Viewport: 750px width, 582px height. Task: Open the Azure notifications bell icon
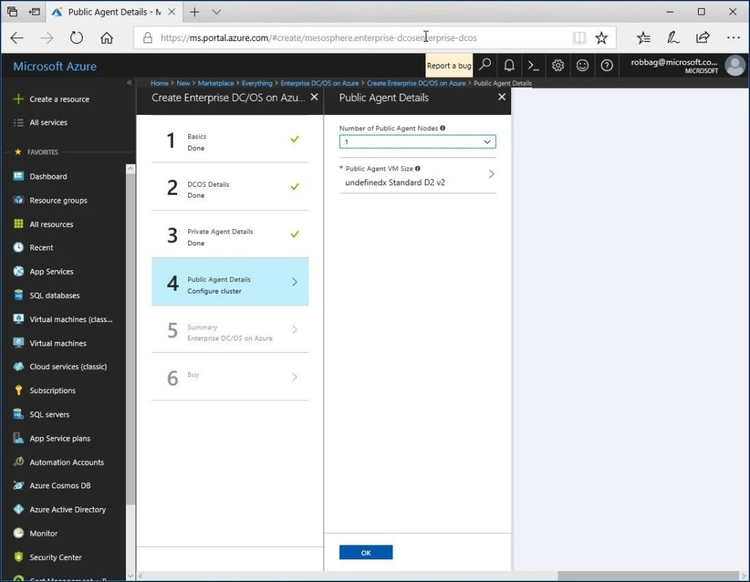[509, 65]
